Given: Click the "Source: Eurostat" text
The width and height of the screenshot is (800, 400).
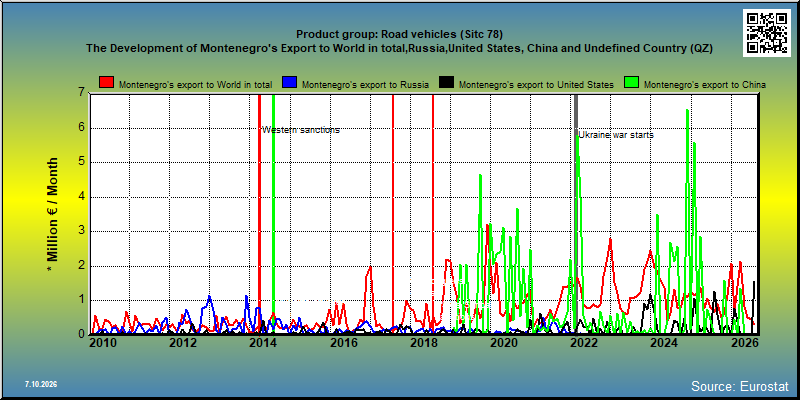Looking at the screenshot, I should pos(740,386).
